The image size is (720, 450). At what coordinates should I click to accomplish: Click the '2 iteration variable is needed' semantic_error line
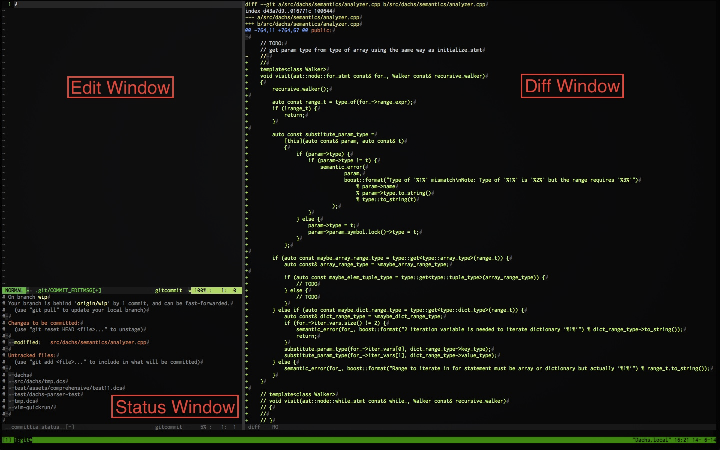[x=491, y=329]
